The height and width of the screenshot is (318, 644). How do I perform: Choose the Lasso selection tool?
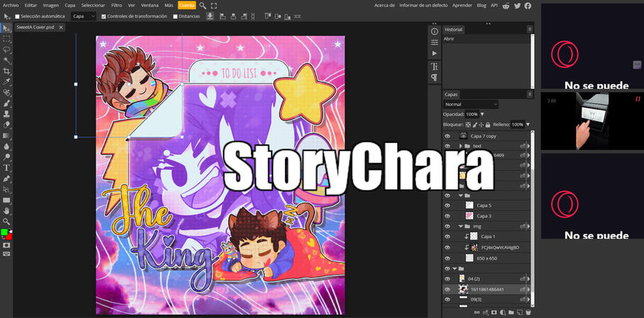pyautogui.click(x=6, y=50)
